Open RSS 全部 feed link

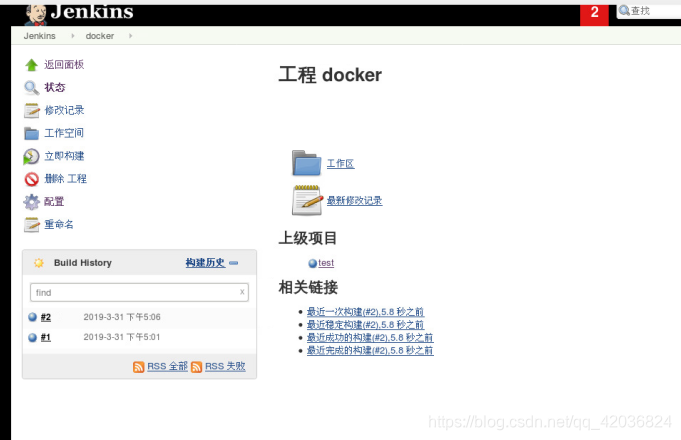(x=167, y=367)
